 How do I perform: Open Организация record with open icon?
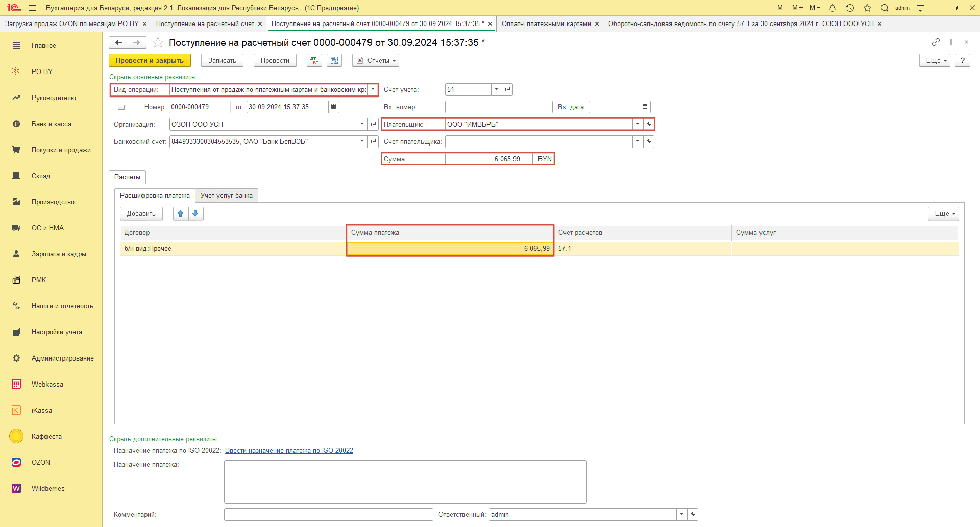click(373, 124)
